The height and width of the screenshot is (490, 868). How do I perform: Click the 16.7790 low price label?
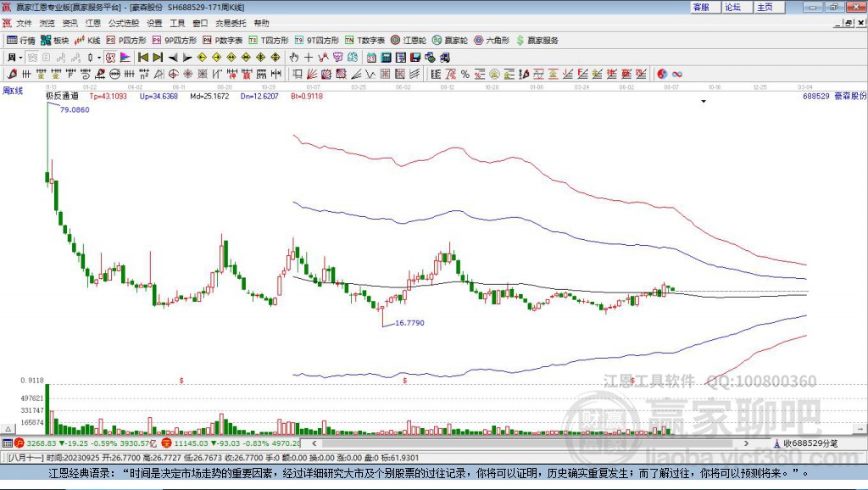click(409, 323)
